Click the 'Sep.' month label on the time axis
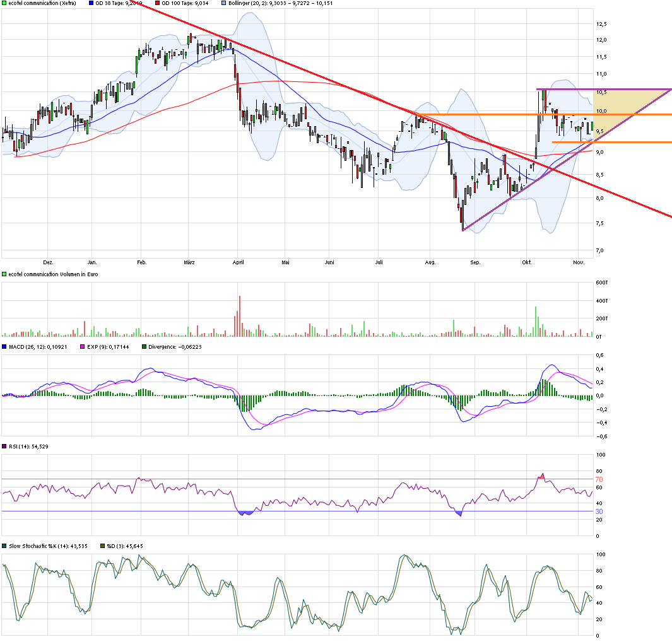 (475, 262)
